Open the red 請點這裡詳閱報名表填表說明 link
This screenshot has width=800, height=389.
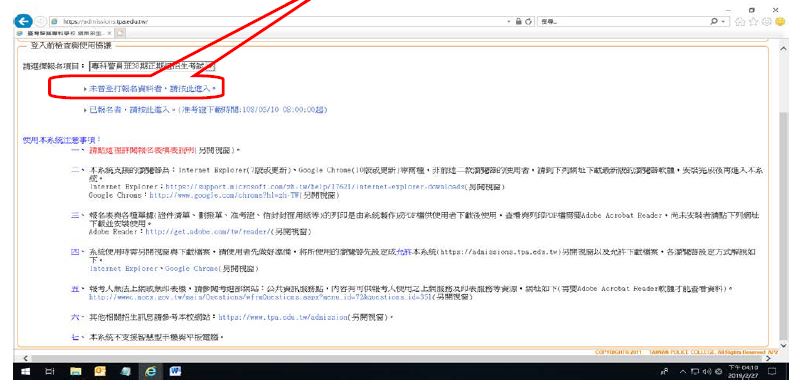click(x=142, y=151)
